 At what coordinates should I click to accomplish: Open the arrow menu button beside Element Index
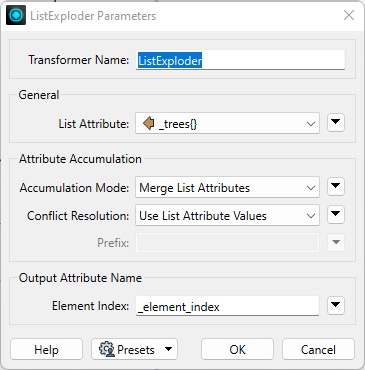click(x=336, y=305)
